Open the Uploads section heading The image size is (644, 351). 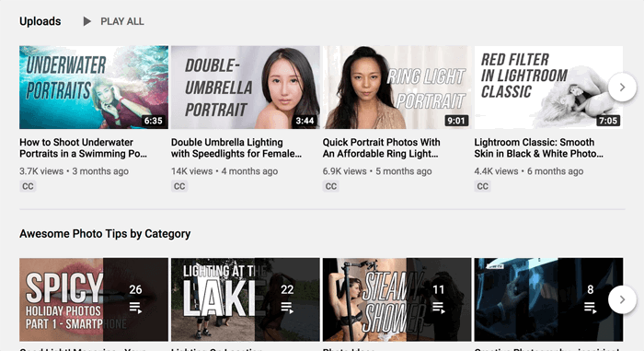tap(40, 21)
